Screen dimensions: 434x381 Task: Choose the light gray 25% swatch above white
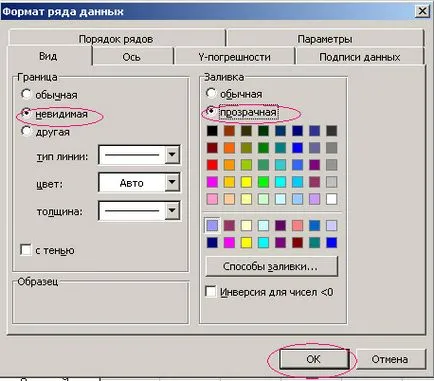tap(331, 182)
